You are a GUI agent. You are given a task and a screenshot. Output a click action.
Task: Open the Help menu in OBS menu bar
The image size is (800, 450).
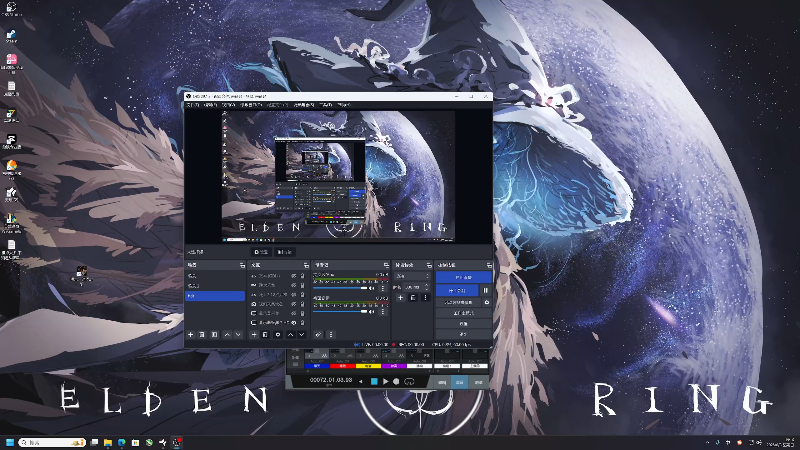[x=344, y=105]
